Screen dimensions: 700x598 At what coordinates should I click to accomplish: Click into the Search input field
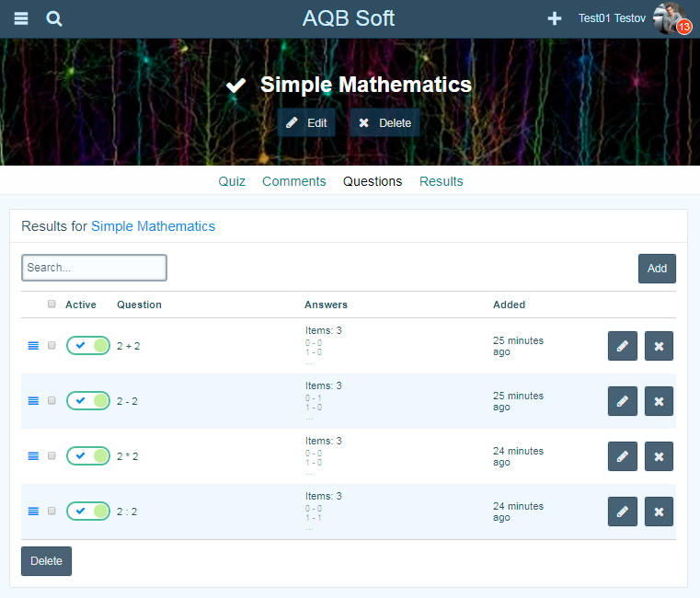click(x=94, y=268)
